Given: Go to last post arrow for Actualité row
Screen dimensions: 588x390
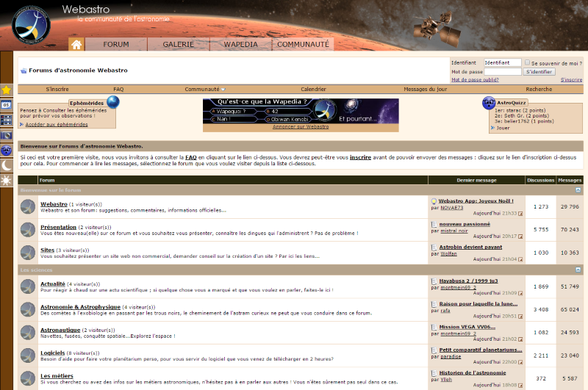Looking at the screenshot, I should (520, 293).
